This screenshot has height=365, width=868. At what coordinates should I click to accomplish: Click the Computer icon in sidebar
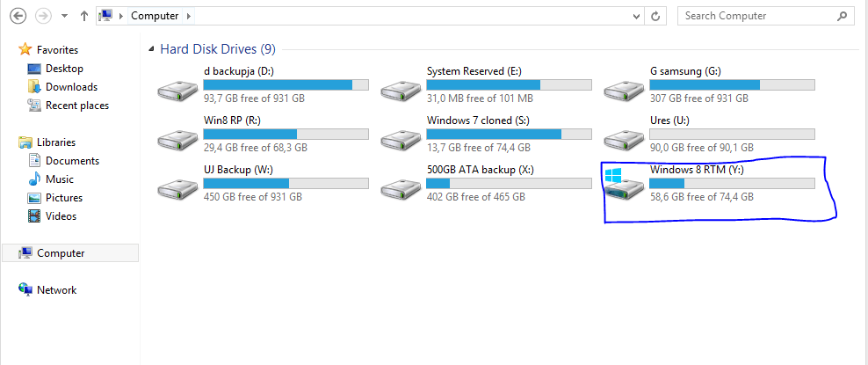pos(25,253)
